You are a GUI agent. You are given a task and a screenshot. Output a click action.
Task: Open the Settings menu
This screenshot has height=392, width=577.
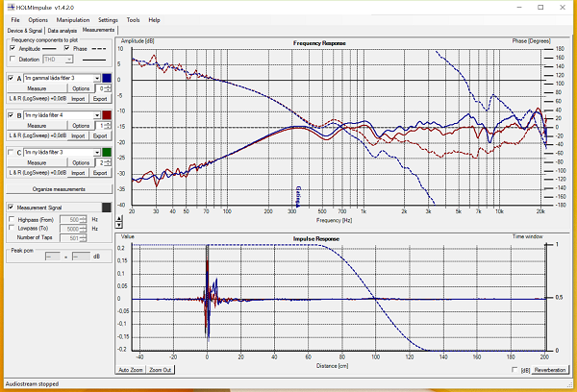108,20
